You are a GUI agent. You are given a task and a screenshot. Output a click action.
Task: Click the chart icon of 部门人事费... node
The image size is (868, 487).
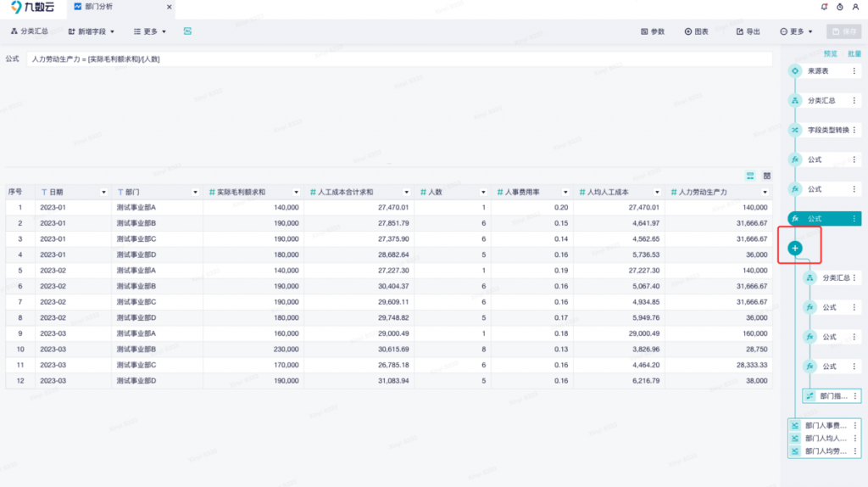pos(795,425)
